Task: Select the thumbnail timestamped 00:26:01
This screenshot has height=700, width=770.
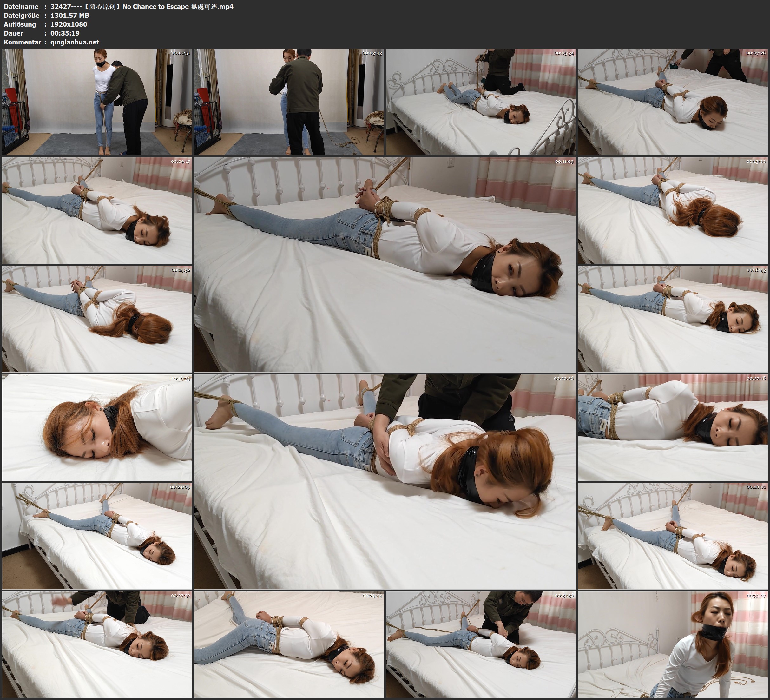Action: point(673,536)
